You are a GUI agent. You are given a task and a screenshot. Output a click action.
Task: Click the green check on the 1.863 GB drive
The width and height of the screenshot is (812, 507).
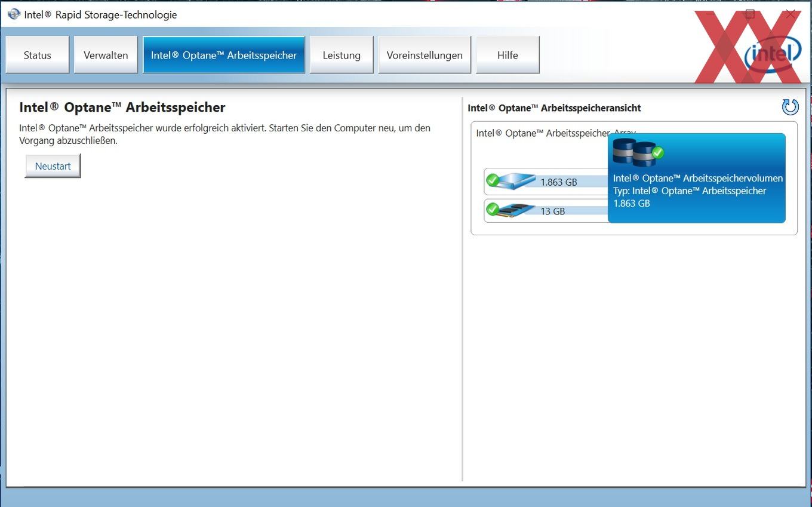(x=493, y=180)
